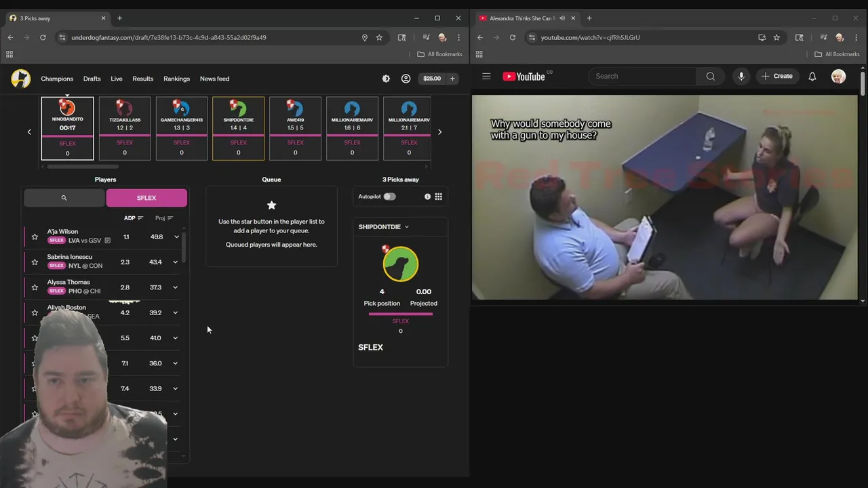The height and width of the screenshot is (488, 868).
Task: Mute the YouTube tab via speaker icon
Action: pyautogui.click(x=562, y=18)
